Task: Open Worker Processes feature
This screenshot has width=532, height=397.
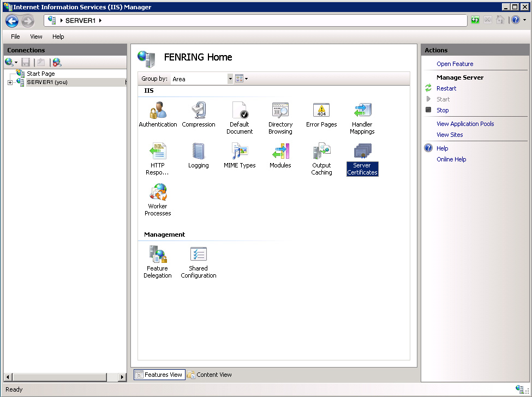Action: click(x=158, y=200)
